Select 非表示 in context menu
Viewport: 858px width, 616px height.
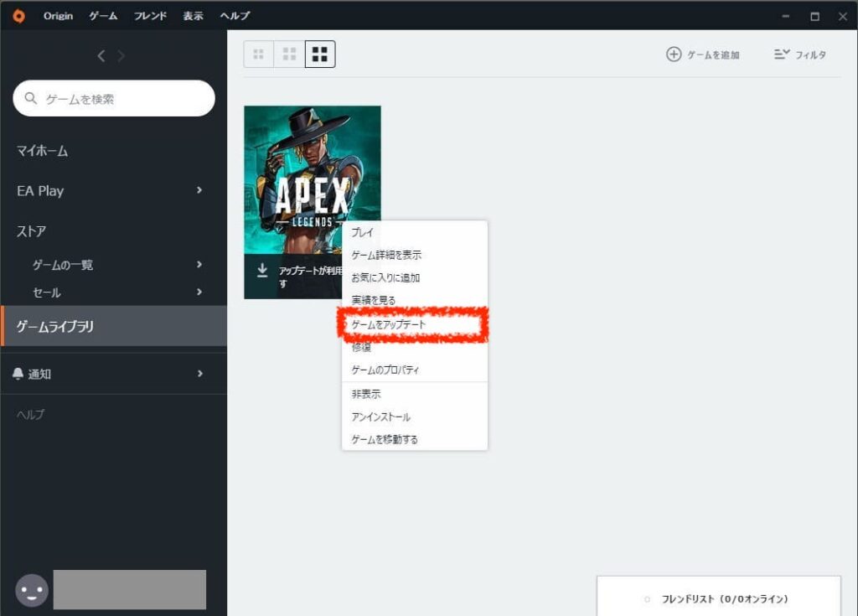[415, 394]
